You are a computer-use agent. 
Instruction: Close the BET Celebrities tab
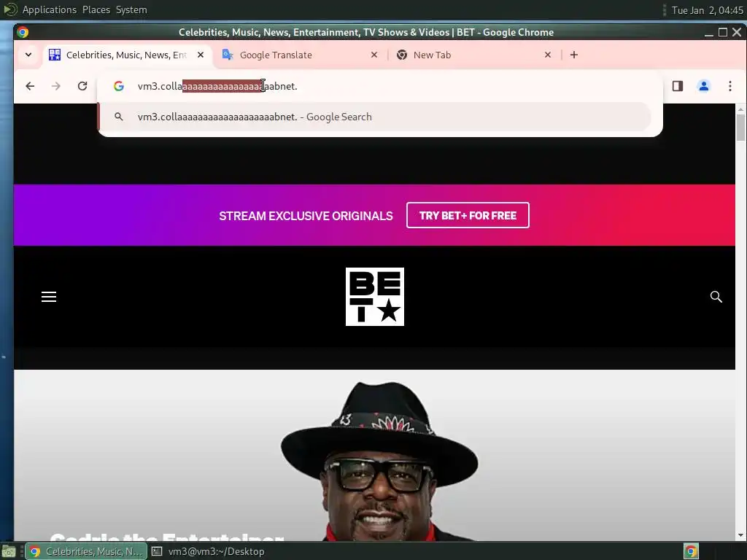point(201,55)
